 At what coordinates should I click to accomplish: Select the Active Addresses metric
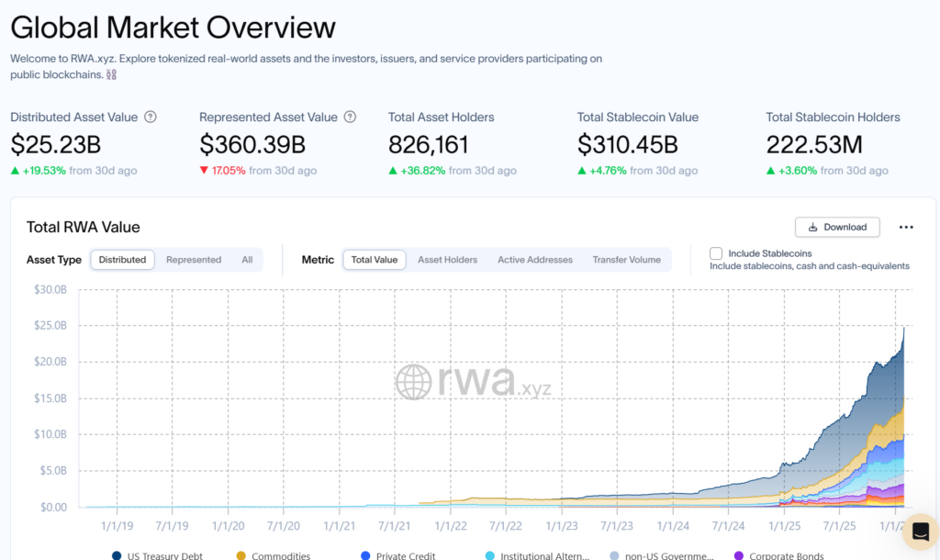click(534, 260)
